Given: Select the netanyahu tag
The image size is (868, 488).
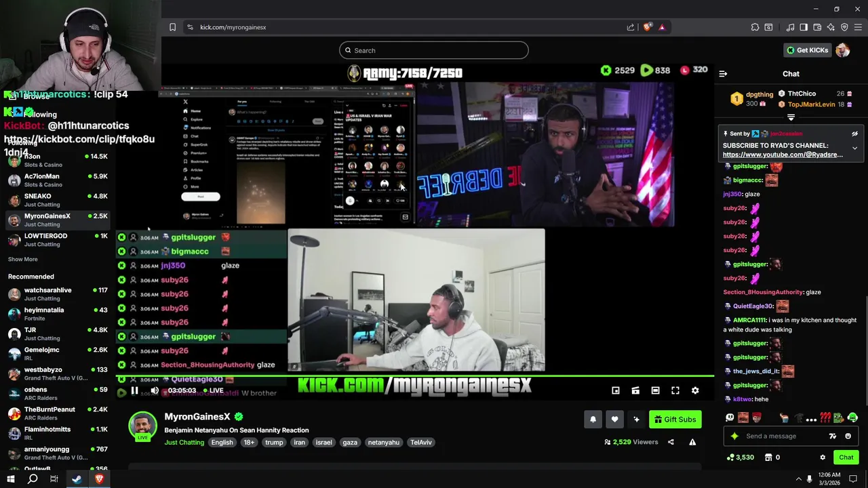Looking at the screenshot, I should [383, 443].
